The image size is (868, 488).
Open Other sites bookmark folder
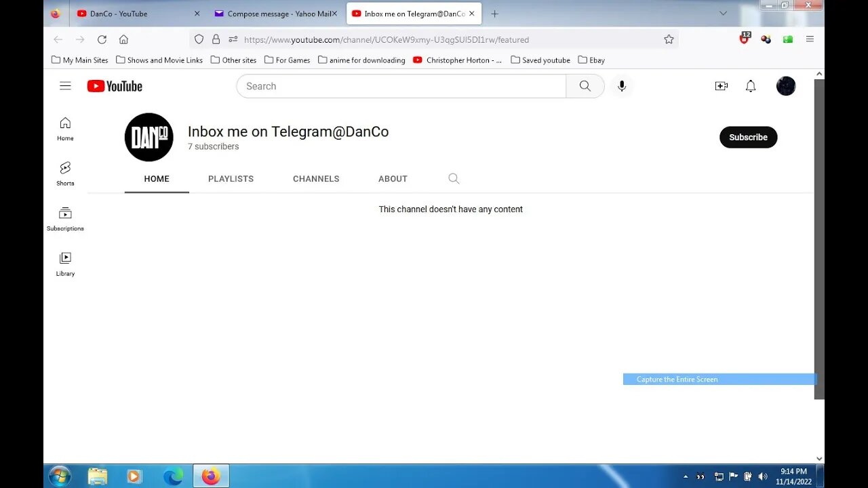(233, 60)
